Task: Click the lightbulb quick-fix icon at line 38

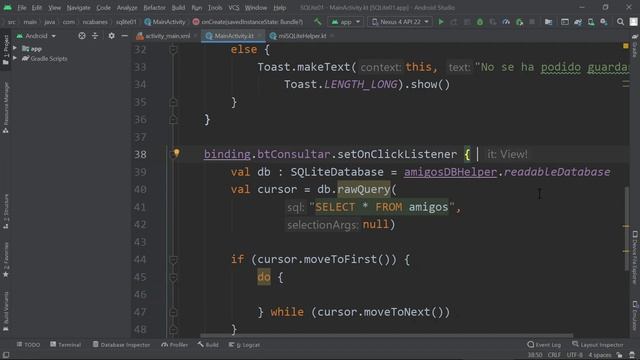Action: [x=176, y=153]
